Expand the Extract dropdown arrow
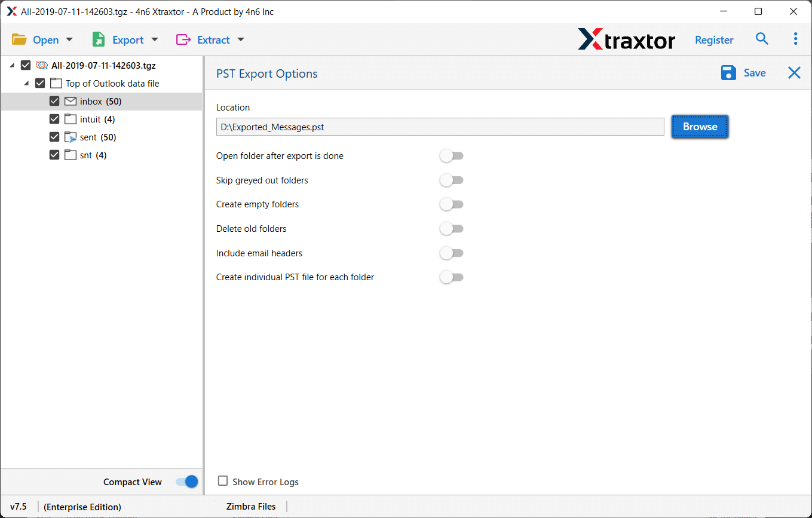 pos(241,39)
